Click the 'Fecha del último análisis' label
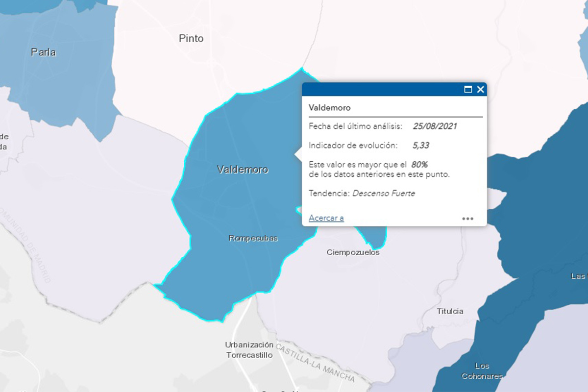Screen dimensions: 588x392 pyautogui.click(x=355, y=126)
